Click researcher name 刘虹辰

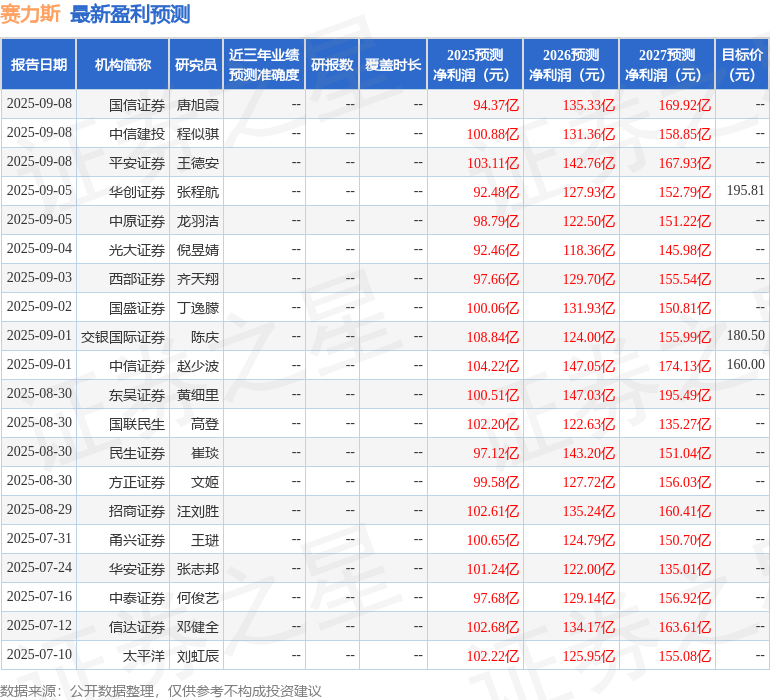point(198,656)
